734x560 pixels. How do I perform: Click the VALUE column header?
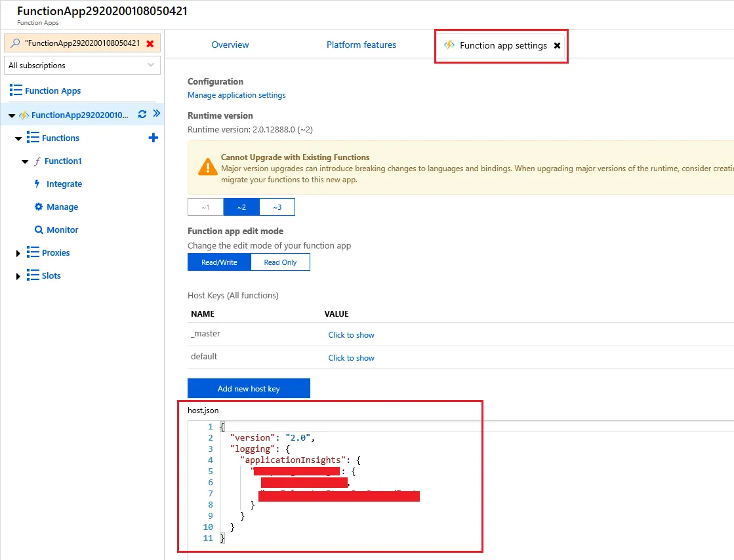(336, 314)
